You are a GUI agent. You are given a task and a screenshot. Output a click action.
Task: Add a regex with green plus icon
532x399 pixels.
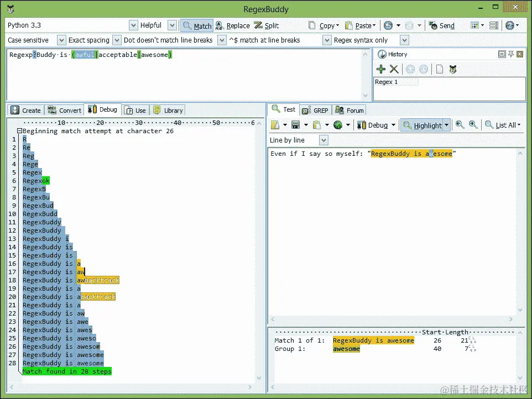click(380, 69)
